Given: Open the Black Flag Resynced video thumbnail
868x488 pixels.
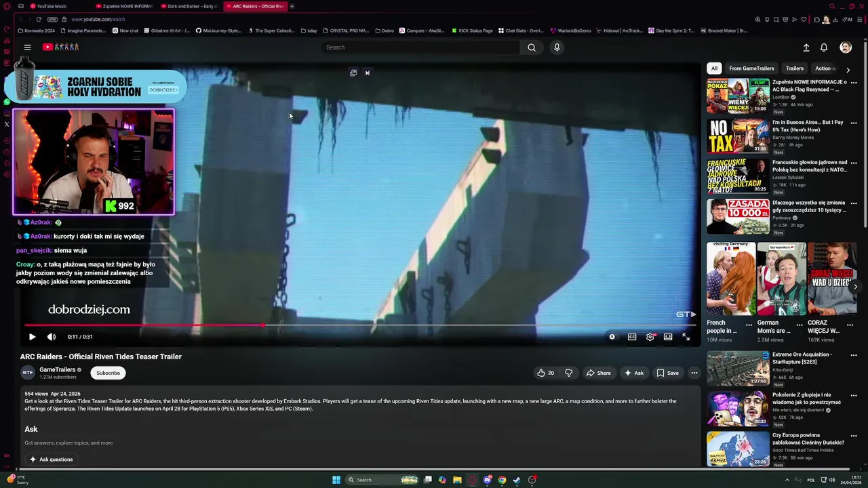Looking at the screenshot, I should [x=738, y=96].
